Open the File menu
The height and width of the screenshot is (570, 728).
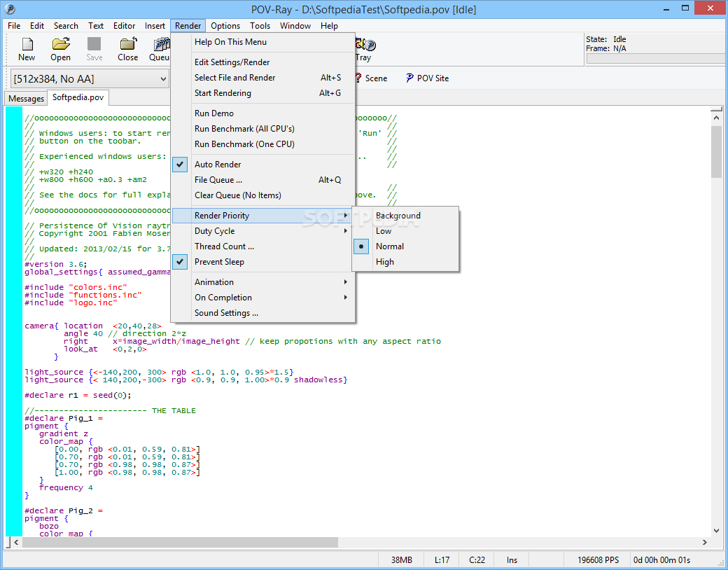(14, 26)
